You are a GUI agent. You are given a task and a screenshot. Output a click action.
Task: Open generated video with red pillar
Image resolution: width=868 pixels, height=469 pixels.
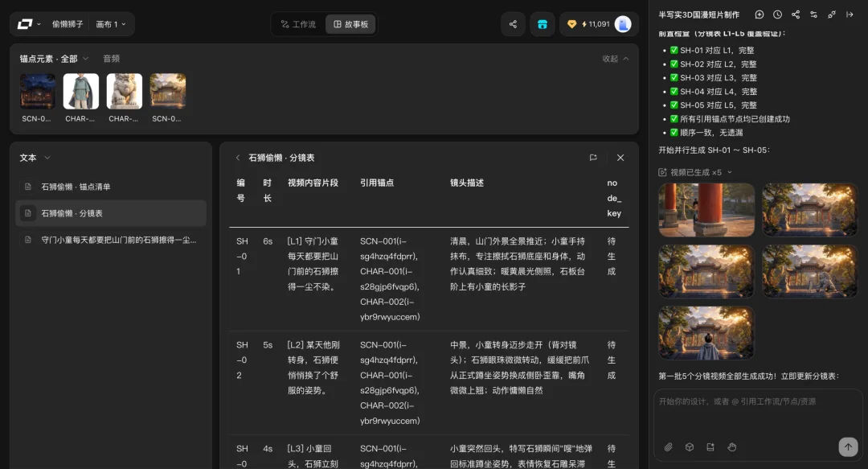[x=706, y=210]
